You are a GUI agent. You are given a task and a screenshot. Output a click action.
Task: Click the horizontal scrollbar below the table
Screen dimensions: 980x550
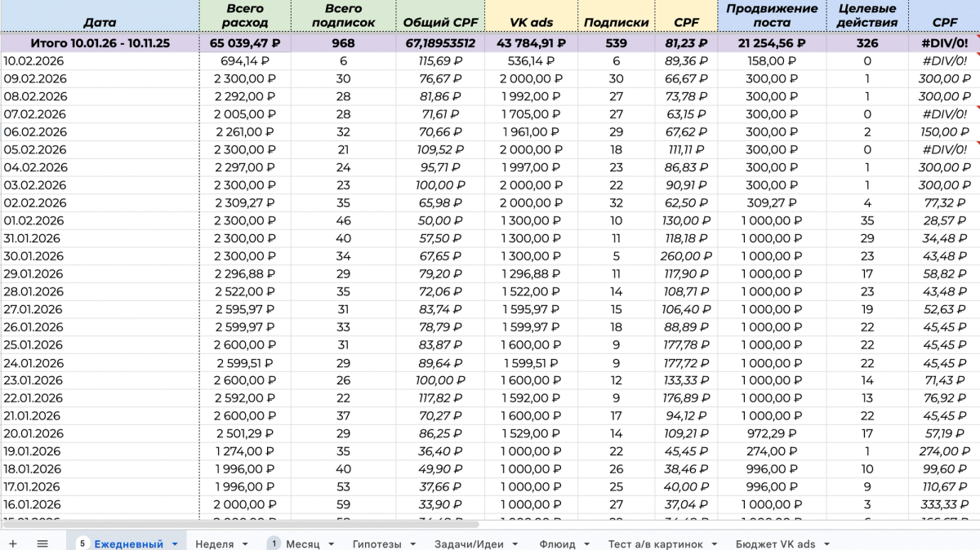click(x=242, y=525)
